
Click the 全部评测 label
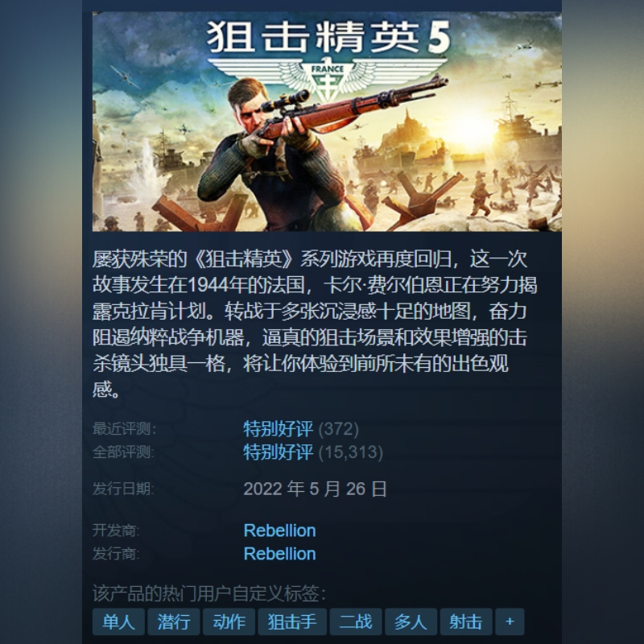click(123, 452)
